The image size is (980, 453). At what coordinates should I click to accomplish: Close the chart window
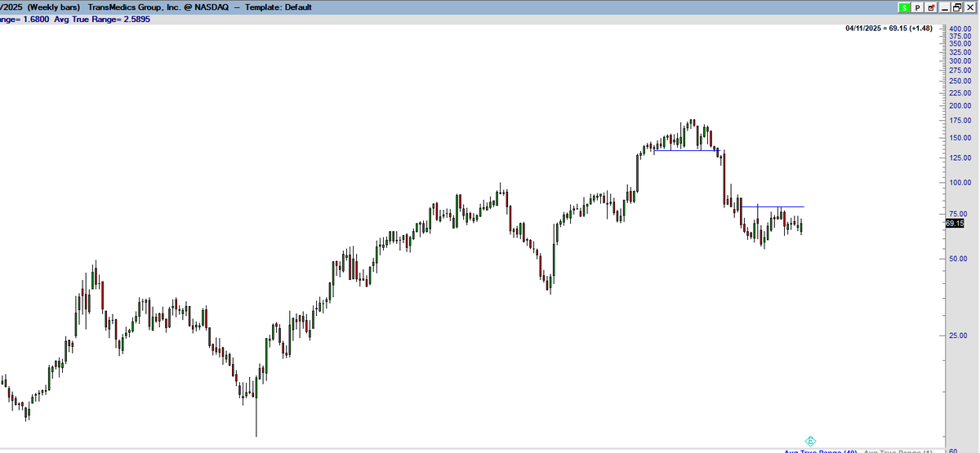tap(969, 7)
